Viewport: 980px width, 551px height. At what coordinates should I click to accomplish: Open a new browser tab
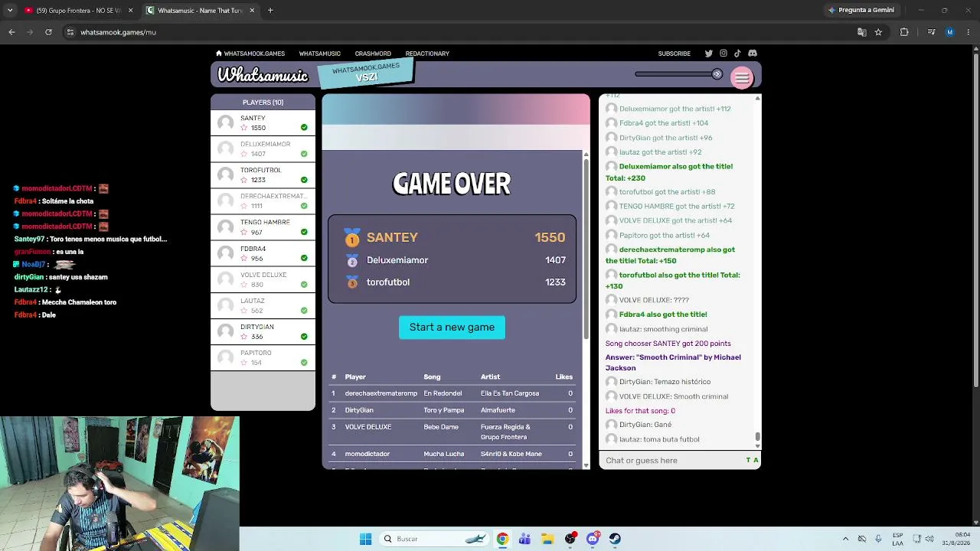(x=270, y=11)
